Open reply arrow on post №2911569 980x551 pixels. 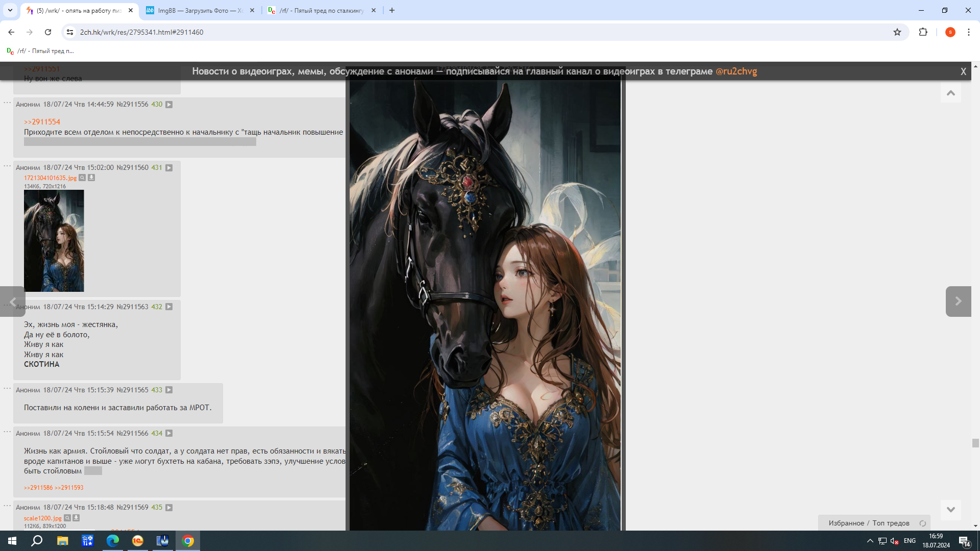[x=169, y=508]
